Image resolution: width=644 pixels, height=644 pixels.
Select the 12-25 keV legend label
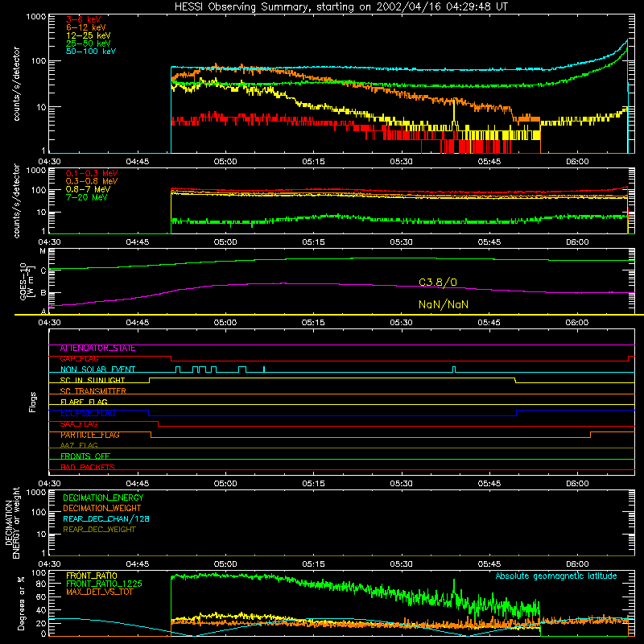pyautogui.click(x=89, y=35)
